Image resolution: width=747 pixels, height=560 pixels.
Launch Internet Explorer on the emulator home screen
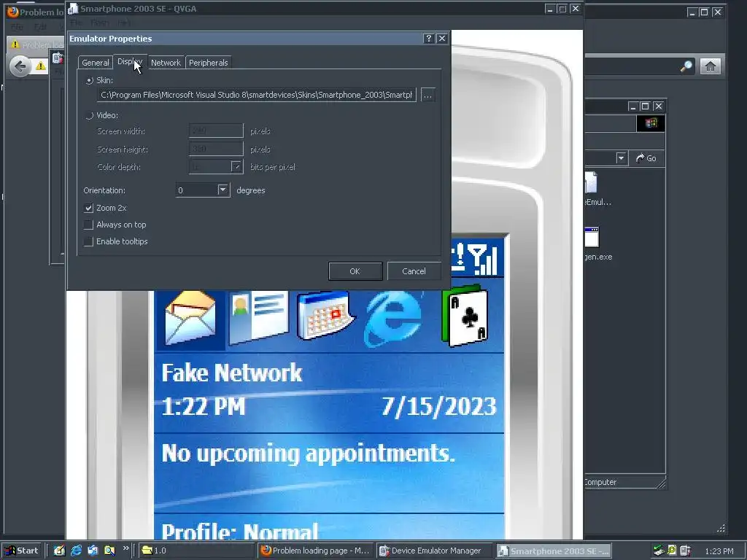click(393, 318)
